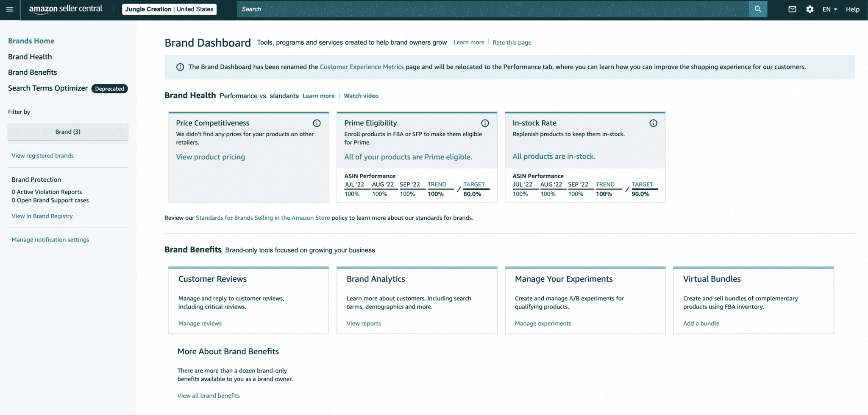Select the search magnifying glass icon
This screenshot has width=868, height=415.
pos(758,9)
